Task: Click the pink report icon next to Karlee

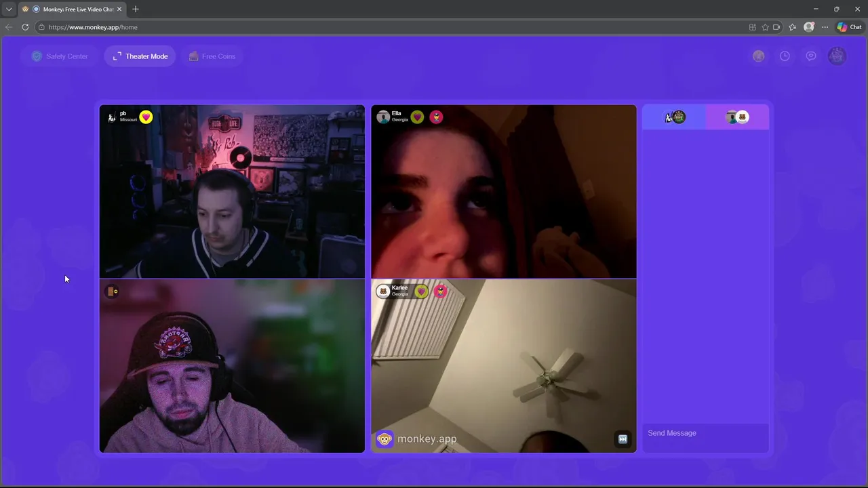Action: tap(441, 291)
